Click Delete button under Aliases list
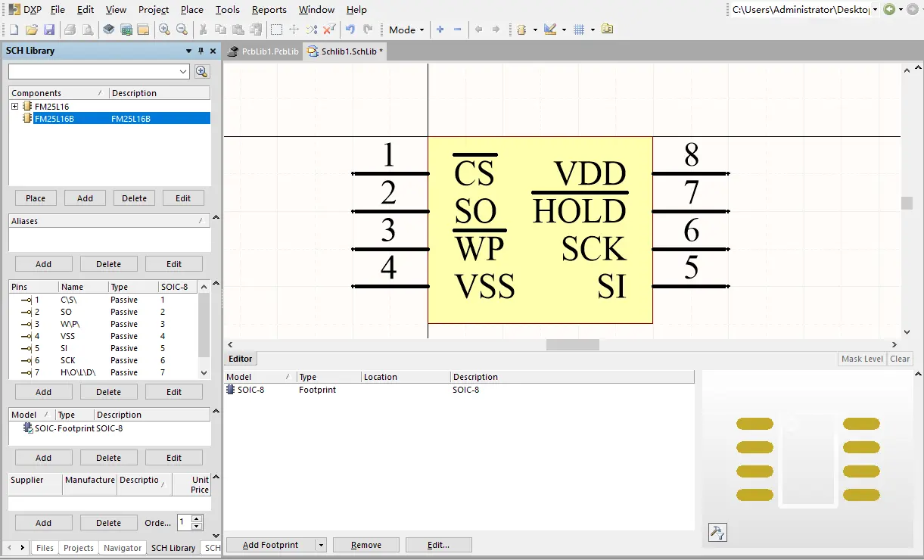The width and height of the screenshot is (924, 560). click(x=108, y=264)
